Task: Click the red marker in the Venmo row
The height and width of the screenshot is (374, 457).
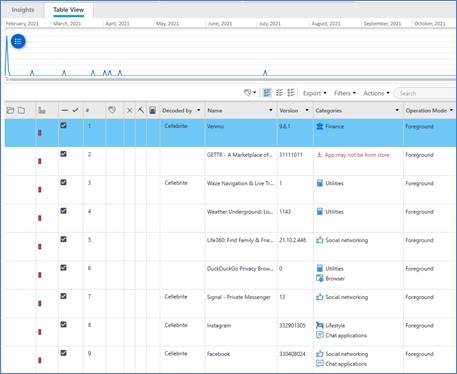Action: (x=40, y=133)
